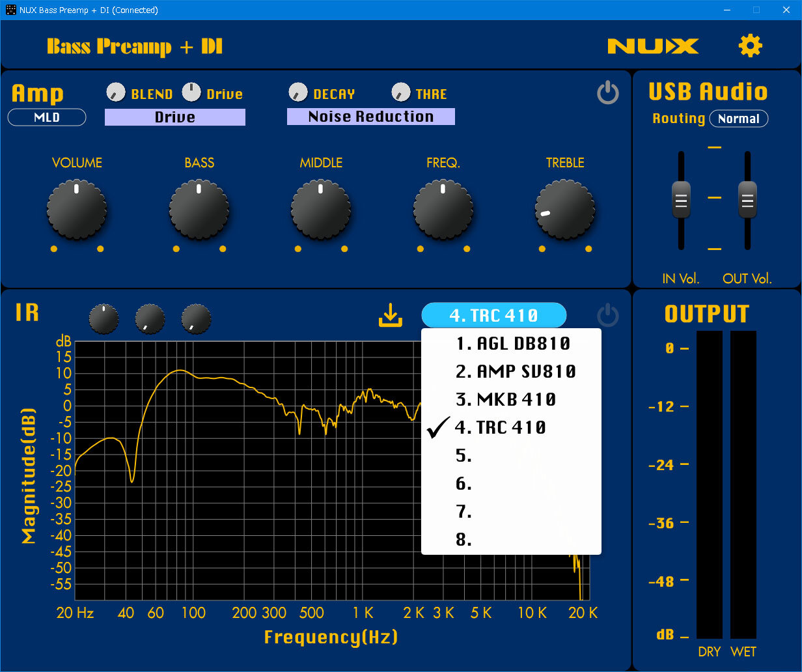Select empty slot 5 in IR list
This screenshot has width=802, height=672.
pos(511,456)
